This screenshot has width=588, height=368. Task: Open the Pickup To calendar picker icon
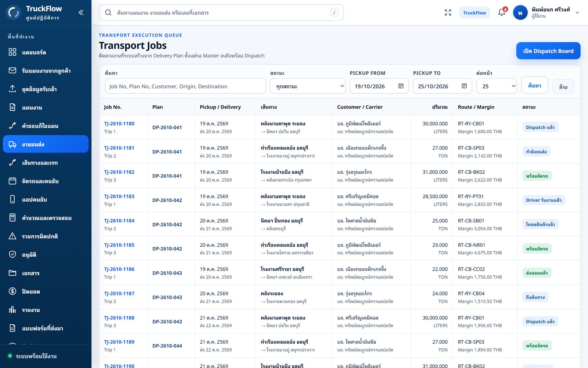click(464, 86)
